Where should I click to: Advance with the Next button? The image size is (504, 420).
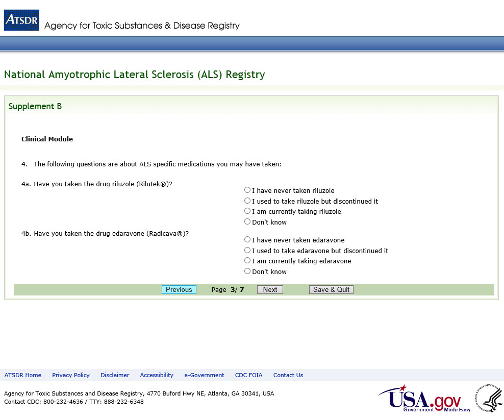tap(270, 289)
